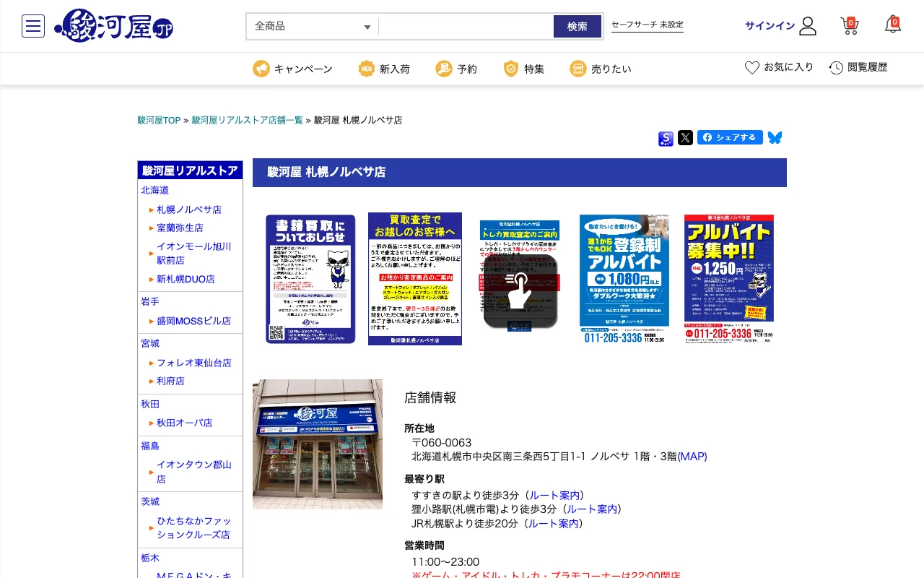Open フォレオ東仙台店 in the sidebar
Viewport: 924px width, 578px height.
194,363
